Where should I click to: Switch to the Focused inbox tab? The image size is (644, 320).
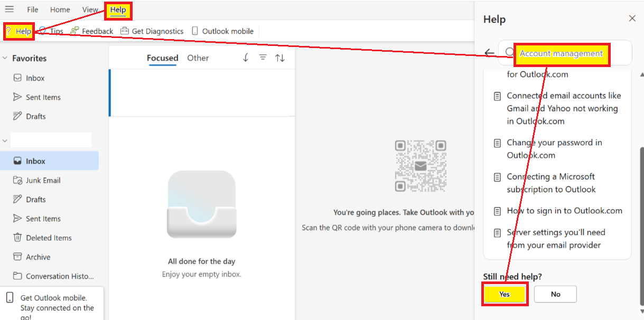tap(162, 58)
